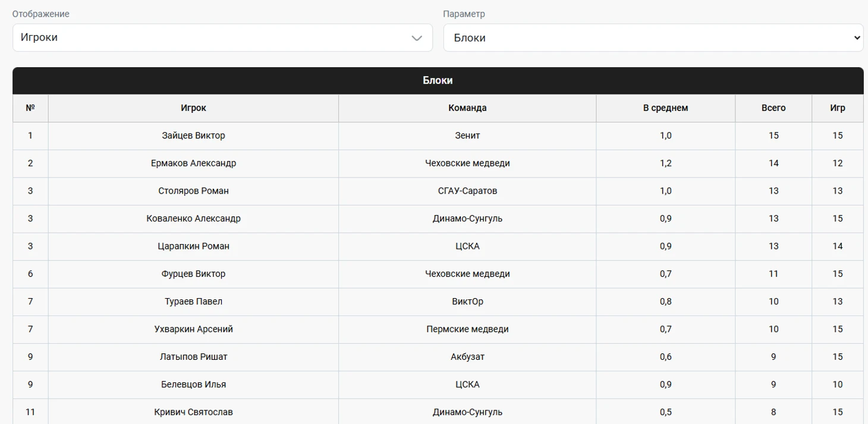This screenshot has width=868, height=424.
Task: Click ЦСКА in Белевцов's row
Action: [x=467, y=385]
